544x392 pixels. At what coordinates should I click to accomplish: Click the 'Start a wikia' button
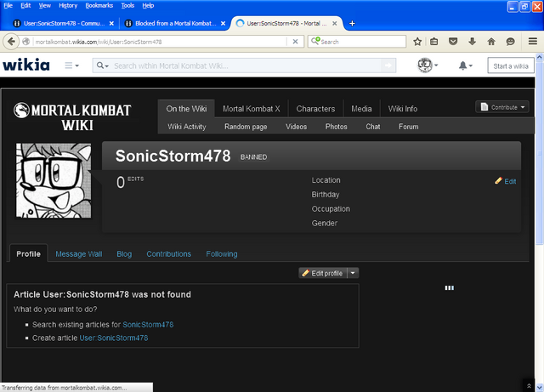511,66
